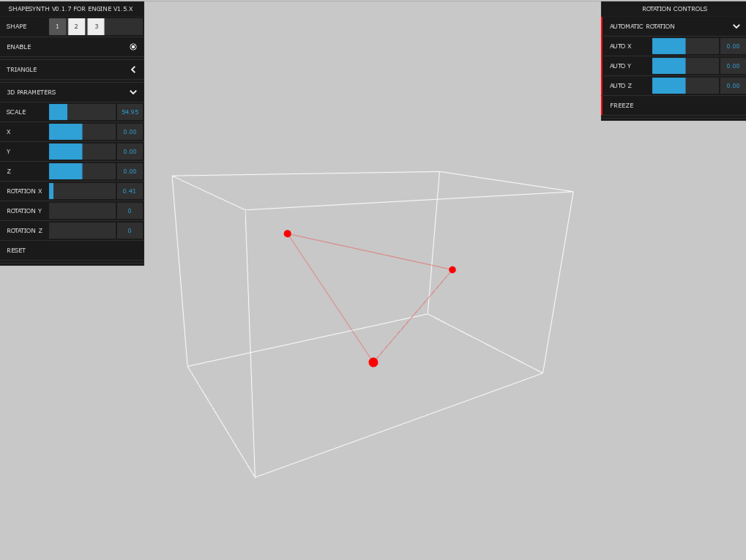
Task: Click the Reset button
Action: click(16, 250)
